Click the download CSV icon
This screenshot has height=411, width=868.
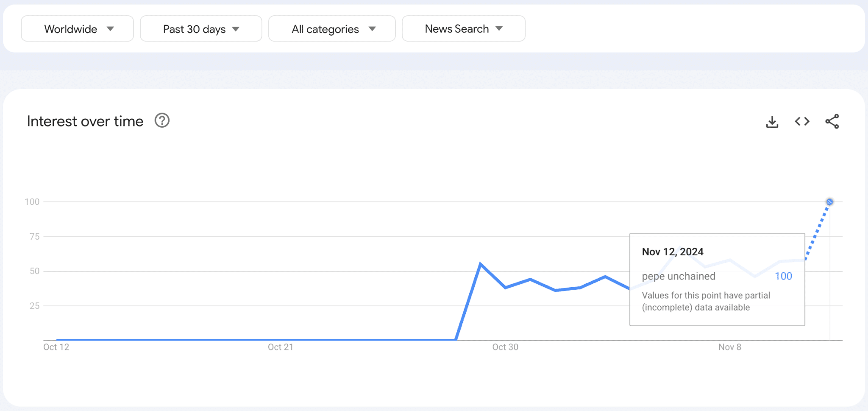coord(772,122)
